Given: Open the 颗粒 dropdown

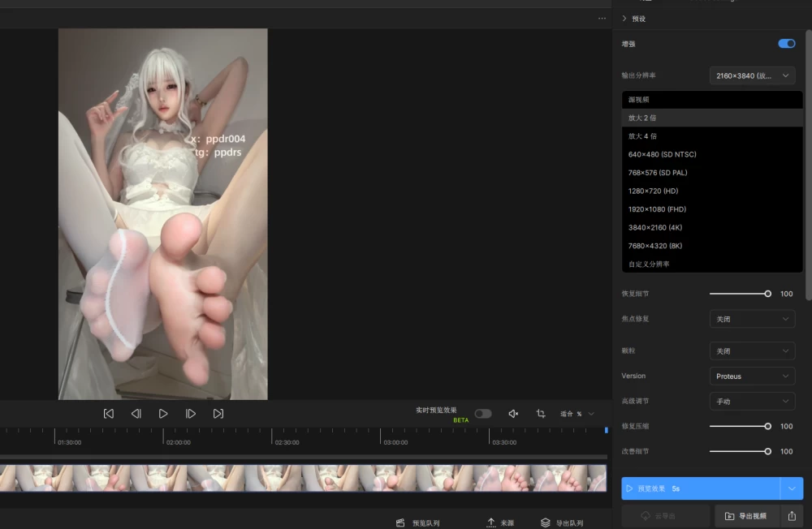Looking at the screenshot, I should pyautogui.click(x=752, y=351).
